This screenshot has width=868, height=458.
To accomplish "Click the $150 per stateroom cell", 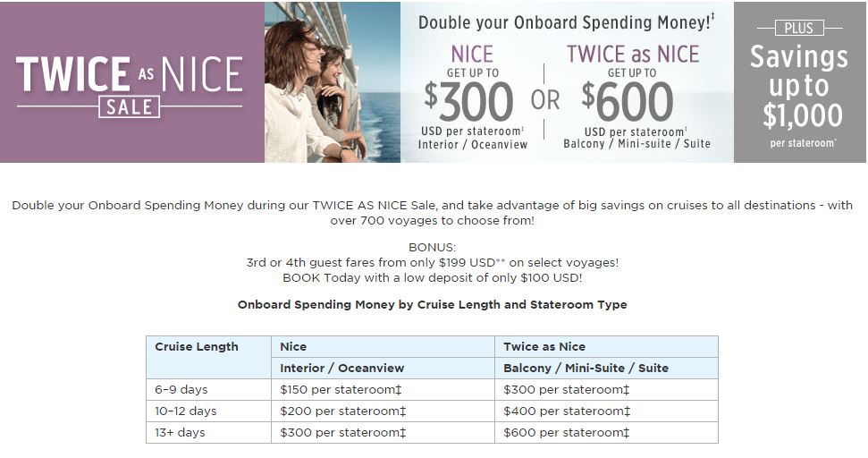I will pos(343,390).
